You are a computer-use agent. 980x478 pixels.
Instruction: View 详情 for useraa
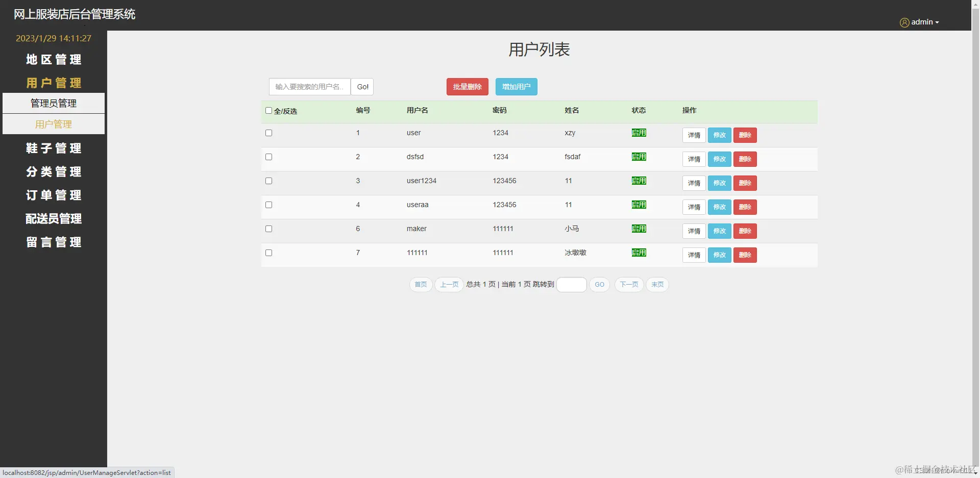coord(694,207)
